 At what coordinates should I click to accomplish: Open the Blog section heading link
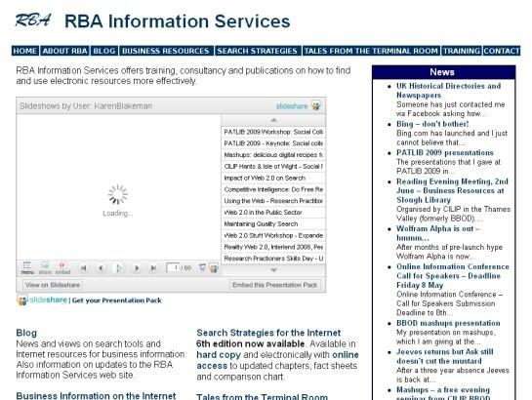coord(26,333)
